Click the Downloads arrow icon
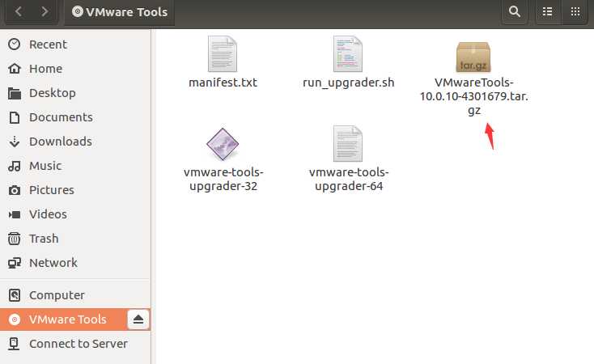Viewport: 594px width, 364px height. (15, 142)
